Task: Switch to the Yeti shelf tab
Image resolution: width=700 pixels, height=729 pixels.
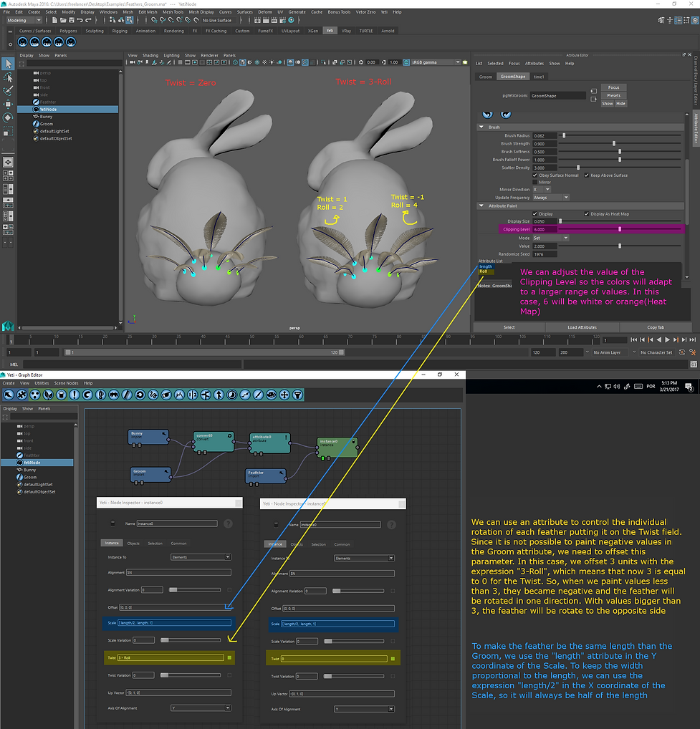Action: point(330,31)
